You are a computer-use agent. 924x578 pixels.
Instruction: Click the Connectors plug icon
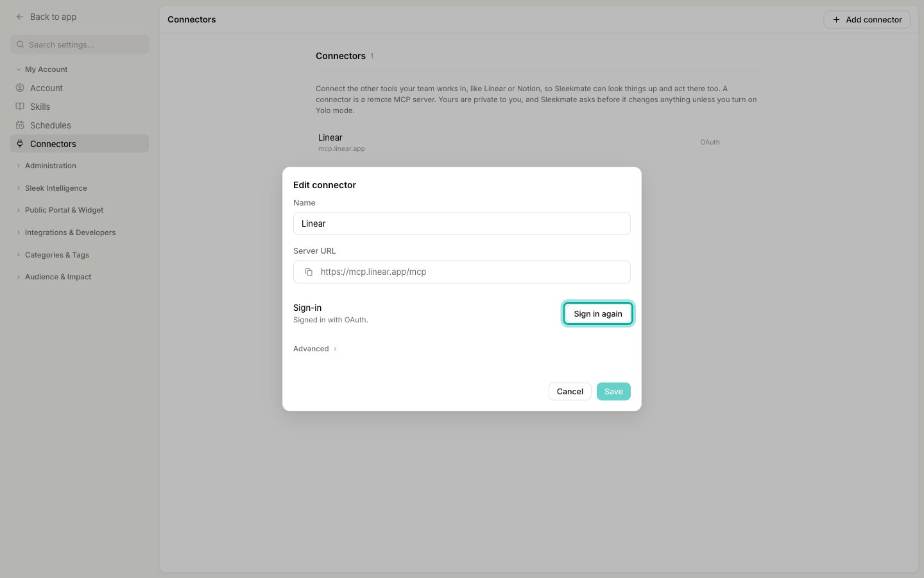point(20,144)
